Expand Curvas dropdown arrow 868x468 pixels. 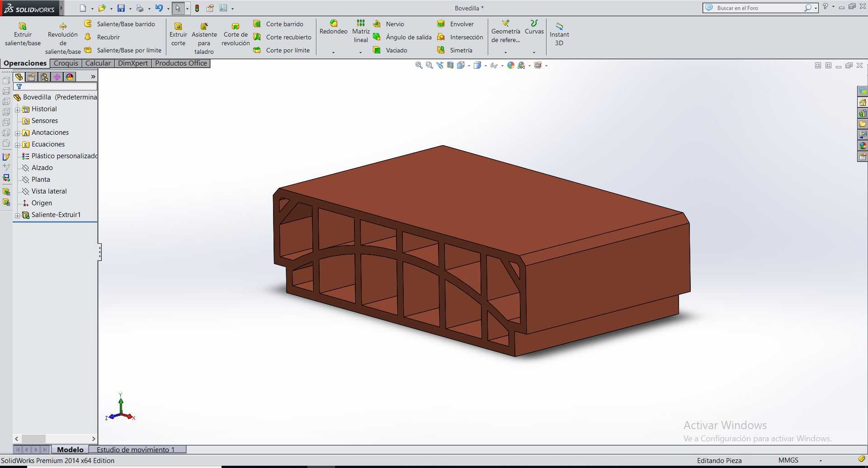pyautogui.click(x=534, y=52)
